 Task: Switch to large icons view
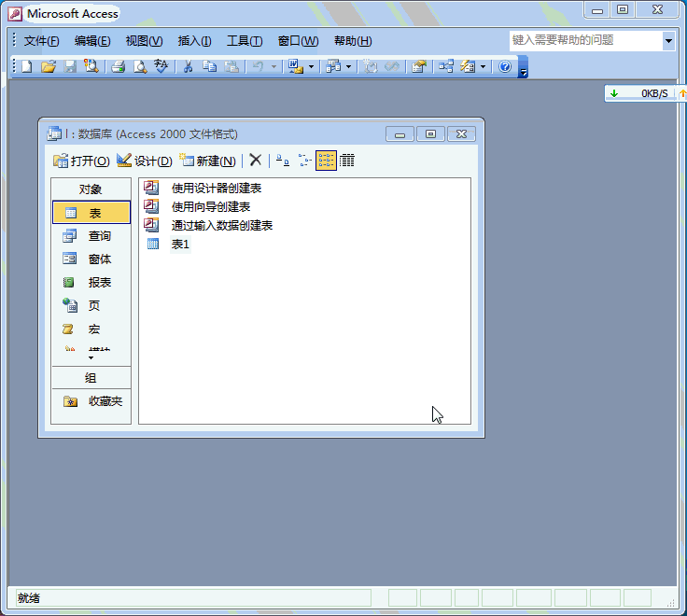click(283, 161)
